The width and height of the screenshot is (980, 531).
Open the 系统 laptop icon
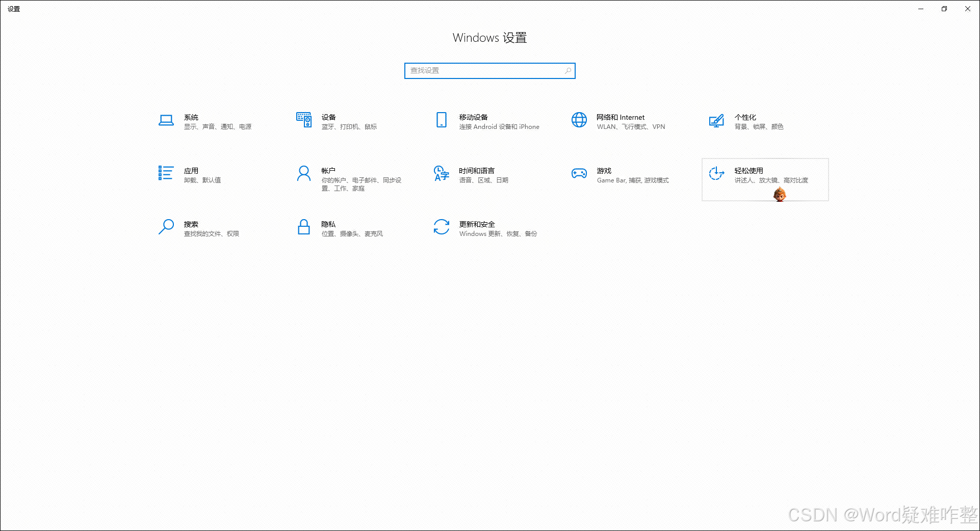(166, 120)
